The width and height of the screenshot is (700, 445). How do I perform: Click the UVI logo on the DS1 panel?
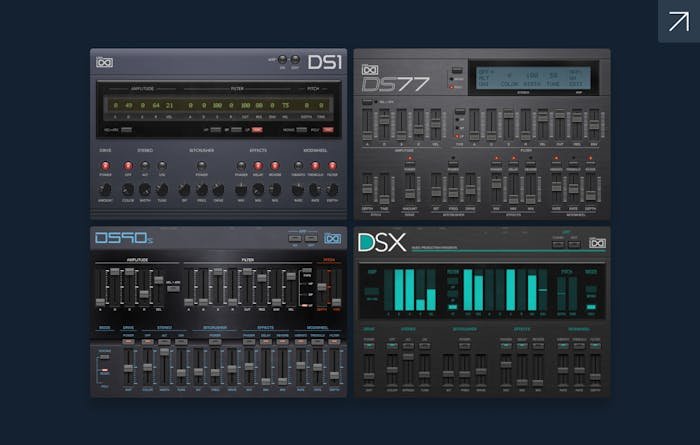click(104, 63)
